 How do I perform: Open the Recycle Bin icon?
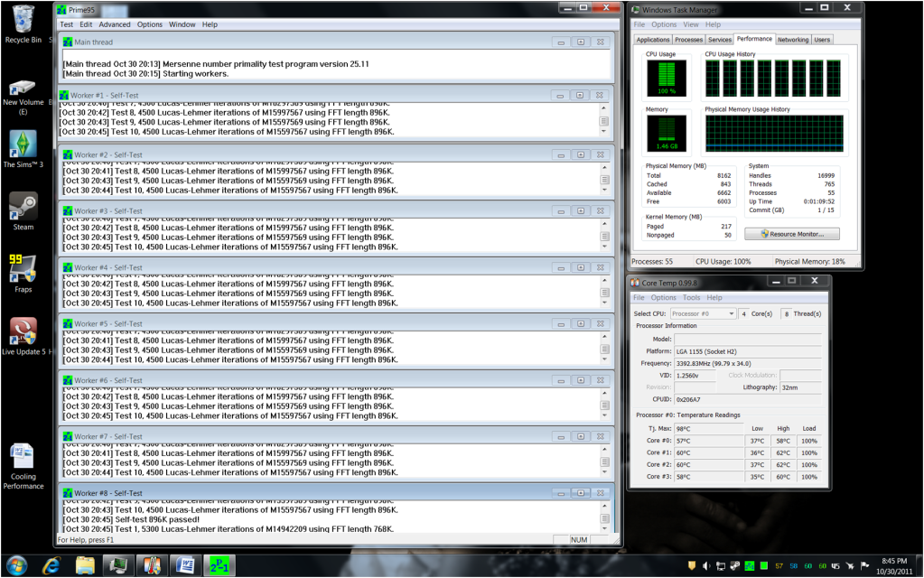tap(23, 24)
